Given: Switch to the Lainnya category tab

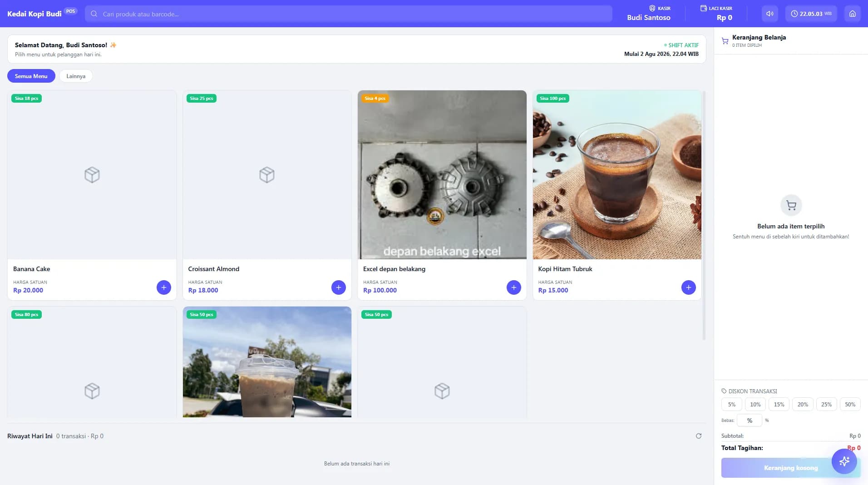Looking at the screenshot, I should 76,76.
